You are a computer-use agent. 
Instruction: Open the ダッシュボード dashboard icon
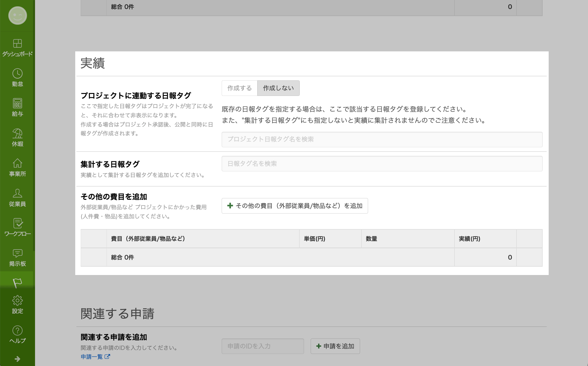[17, 44]
